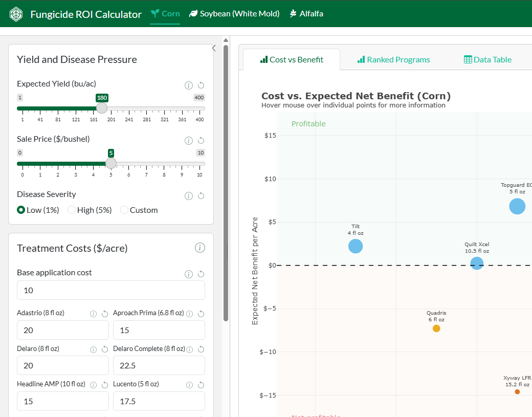Click the Headline AMP cost field

click(x=63, y=401)
